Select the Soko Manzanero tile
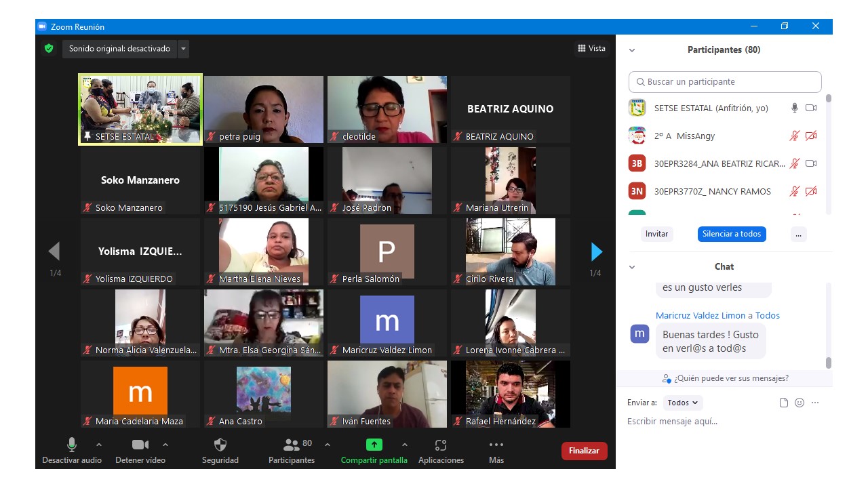 point(140,180)
